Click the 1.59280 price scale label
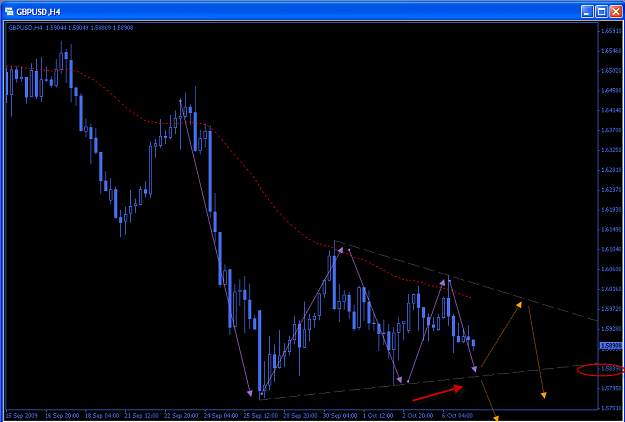 613,329
